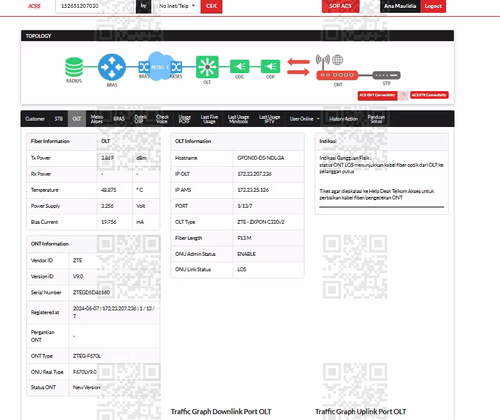This screenshot has width=500, height=420.
Task: Click the Traffic Graph Uplink Port OLT heading
Action: pos(360,412)
